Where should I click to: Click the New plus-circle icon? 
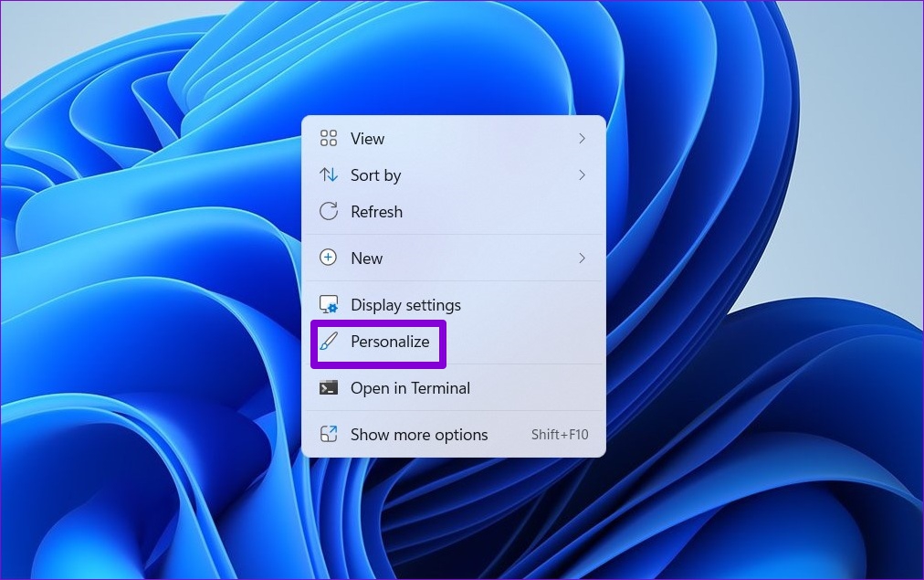(x=329, y=258)
